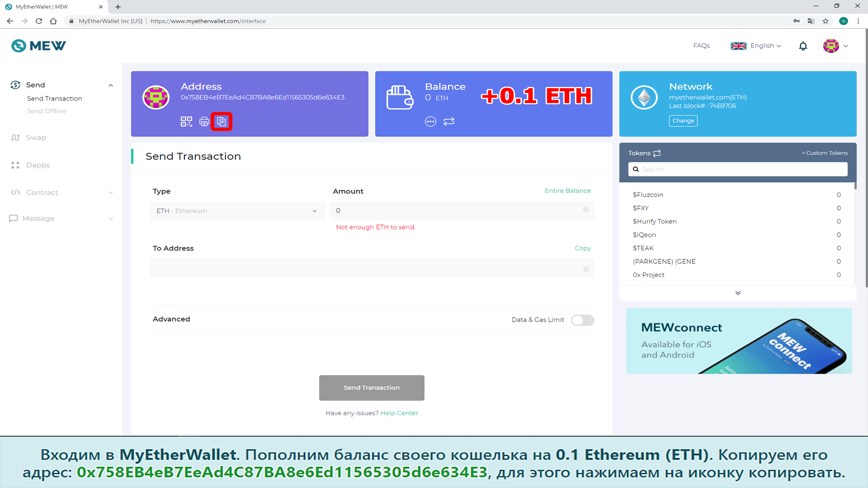Screen dimensions: 868x488
Task: Click the Tokens search field
Action: 738,169
